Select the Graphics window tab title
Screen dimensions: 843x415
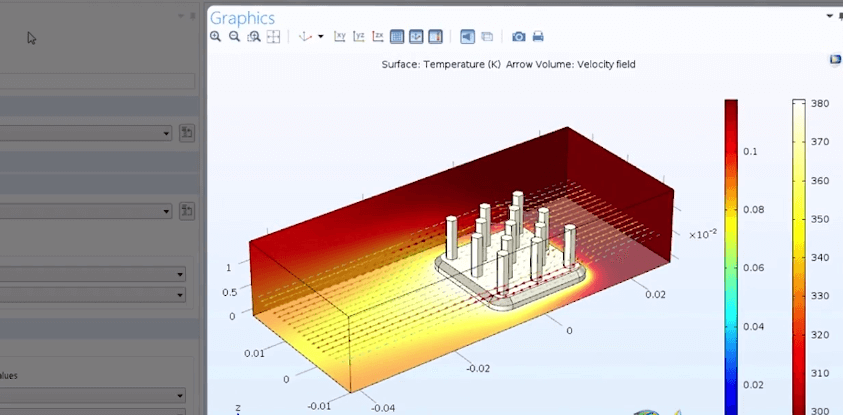click(242, 17)
